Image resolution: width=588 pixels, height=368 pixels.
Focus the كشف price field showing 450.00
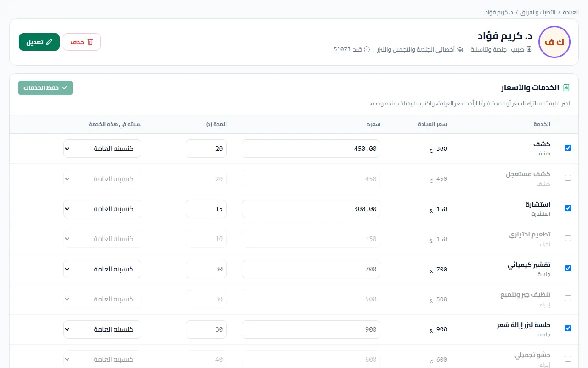311,149
